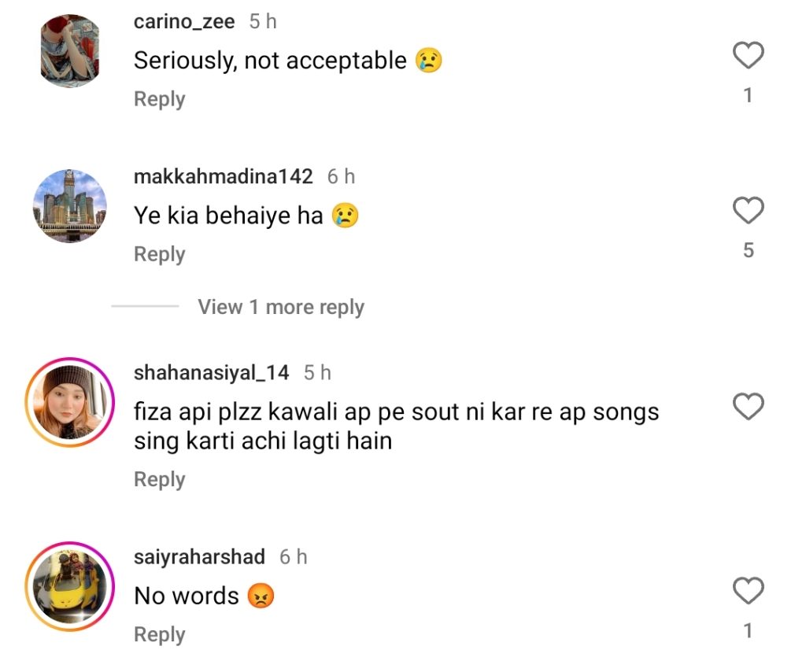Open makkahmadina142's clock tower avatar
This screenshot has height=672, width=806.
click(x=69, y=206)
